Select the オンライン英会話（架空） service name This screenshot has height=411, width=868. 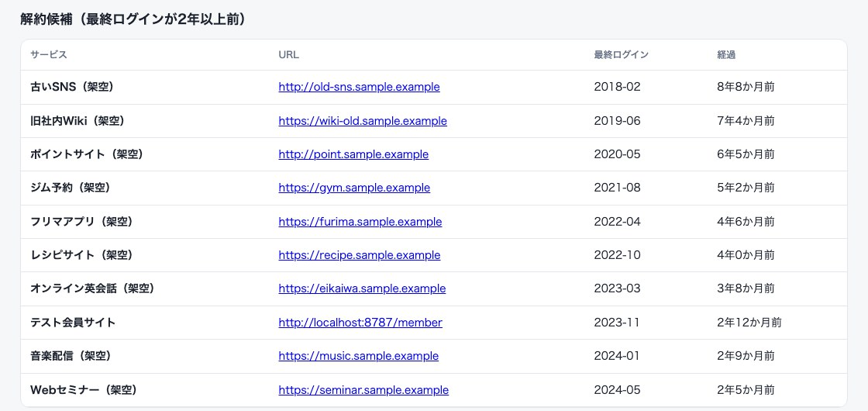[92, 288]
